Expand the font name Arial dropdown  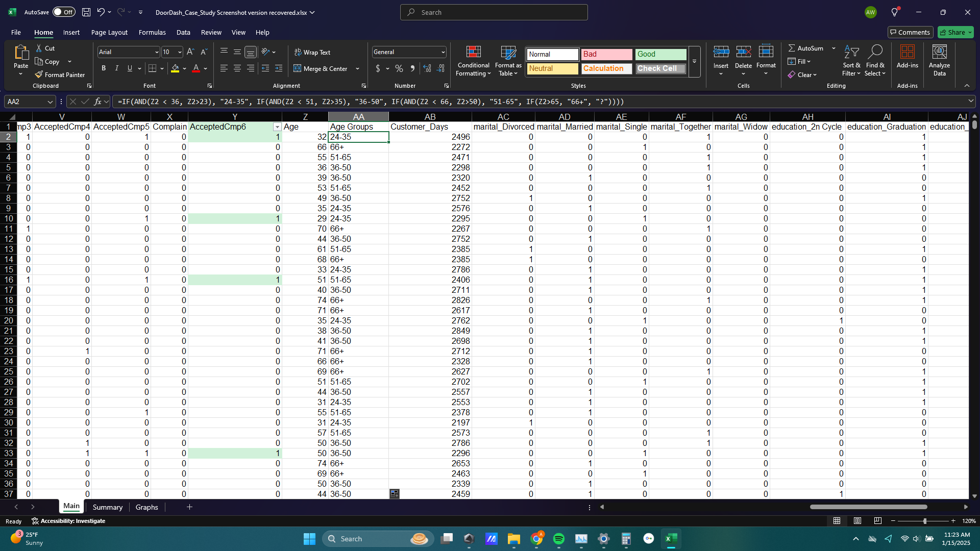coord(157,52)
